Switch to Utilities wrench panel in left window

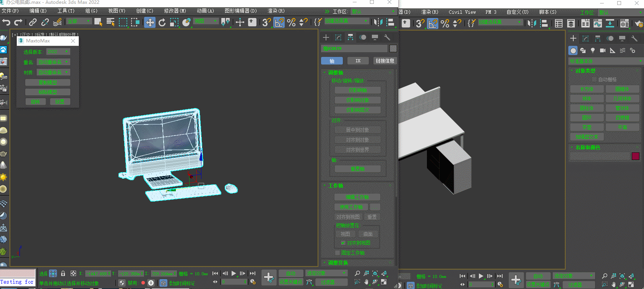[x=387, y=37]
